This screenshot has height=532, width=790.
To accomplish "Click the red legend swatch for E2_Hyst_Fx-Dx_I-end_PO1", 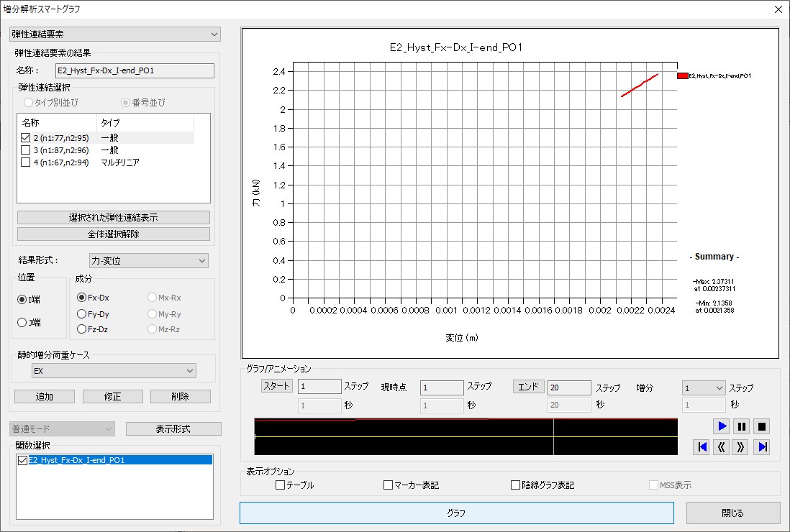I will tap(683, 75).
